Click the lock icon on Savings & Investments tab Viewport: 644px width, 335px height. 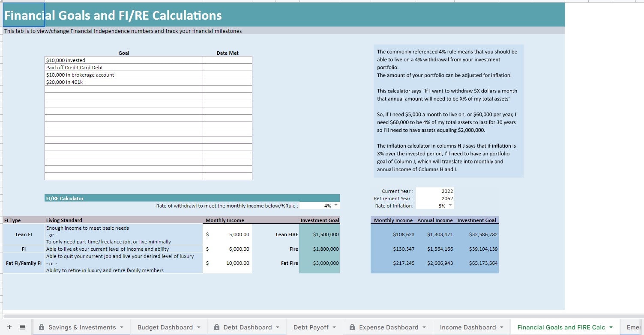tap(41, 327)
